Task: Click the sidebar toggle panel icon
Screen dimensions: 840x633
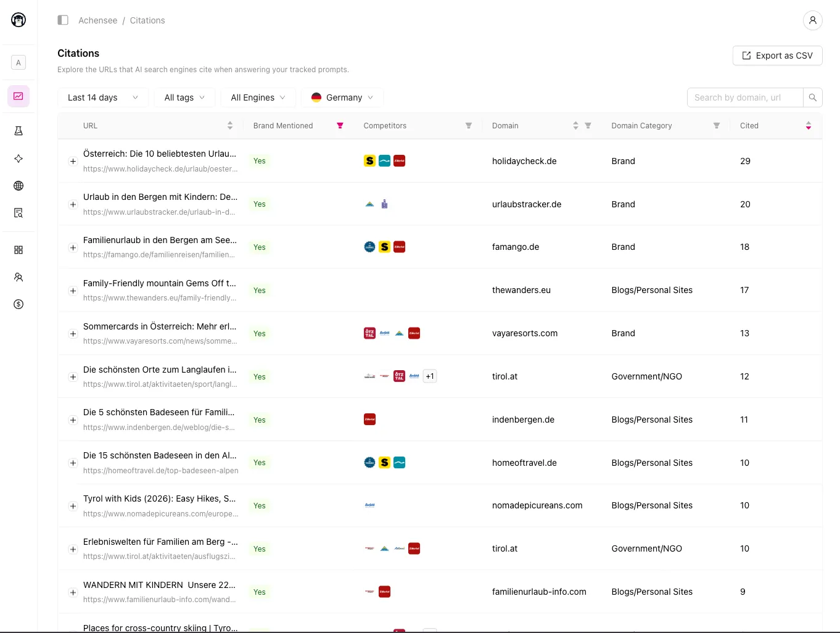Action: tap(63, 20)
